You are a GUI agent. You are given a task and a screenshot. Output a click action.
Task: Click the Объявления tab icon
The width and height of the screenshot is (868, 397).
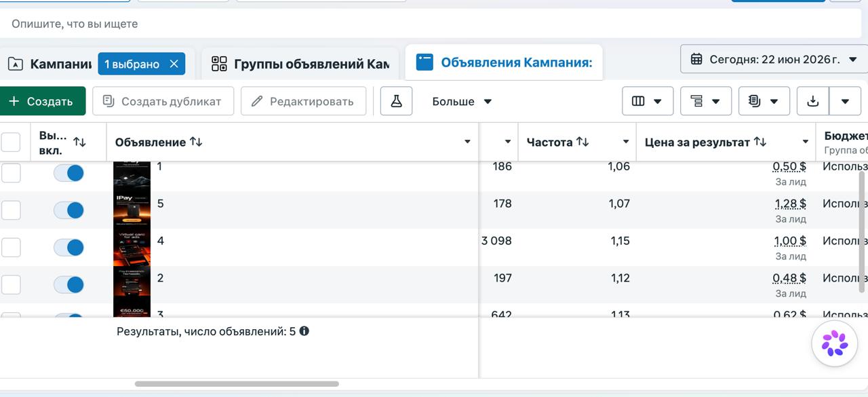425,62
